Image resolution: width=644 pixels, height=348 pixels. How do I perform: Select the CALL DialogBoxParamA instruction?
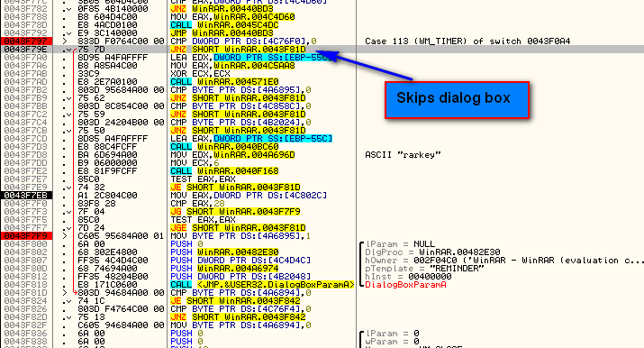pyautogui.click(x=262, y=284)
